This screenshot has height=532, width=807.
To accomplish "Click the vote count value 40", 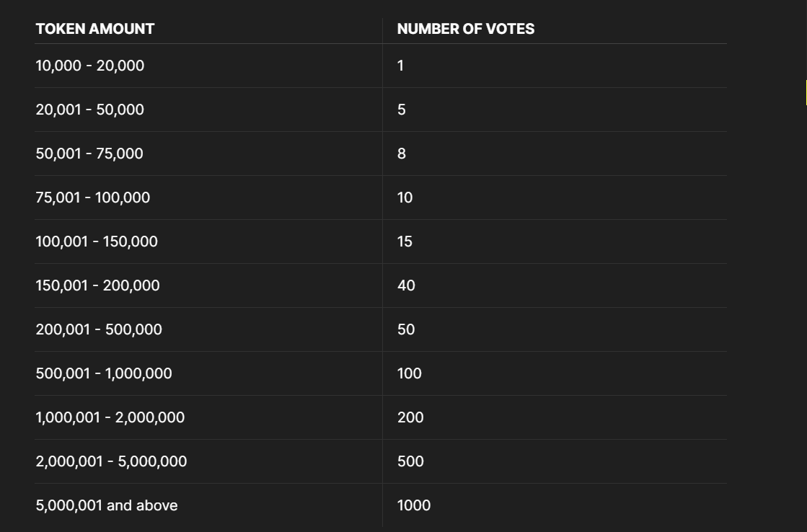I will click(x=406, y=285).
